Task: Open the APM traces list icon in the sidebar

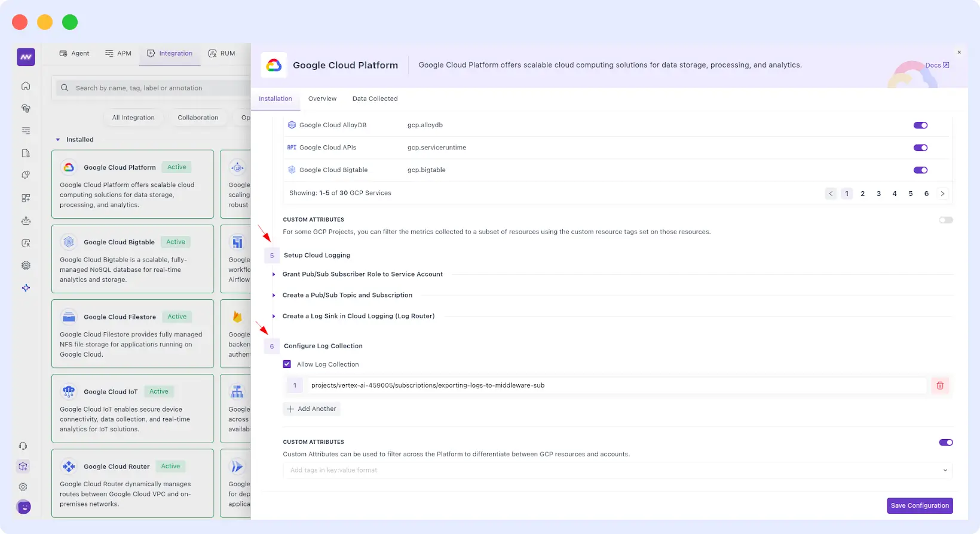Action: click(26, 130)
